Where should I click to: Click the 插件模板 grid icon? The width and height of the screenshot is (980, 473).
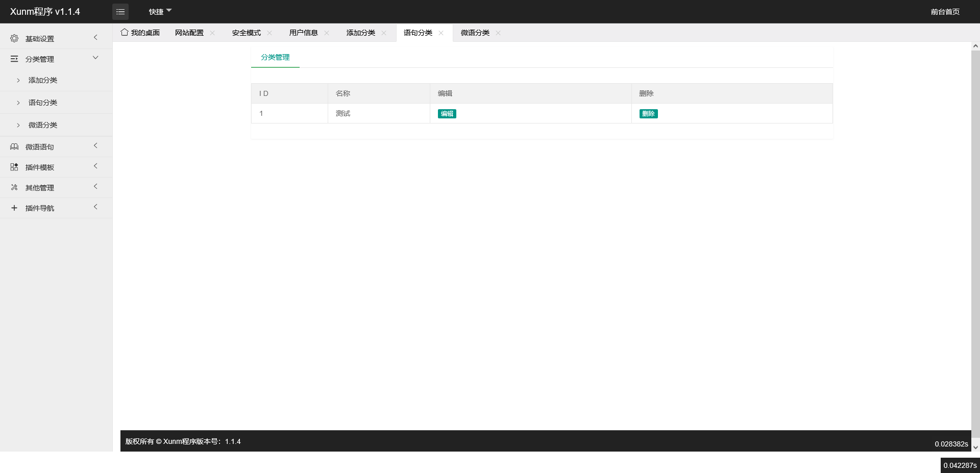click(14, 167)
